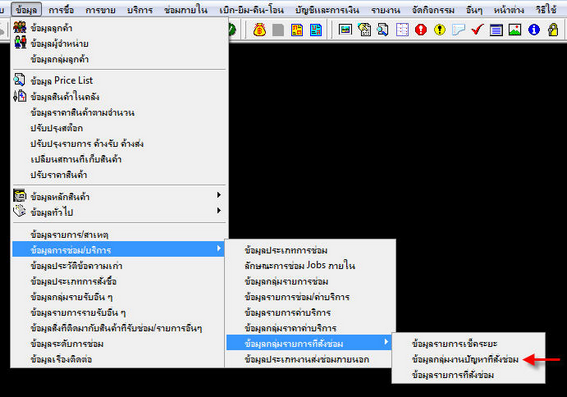
Task: Click the document with pencil toolbar icon
Action: 364,30
